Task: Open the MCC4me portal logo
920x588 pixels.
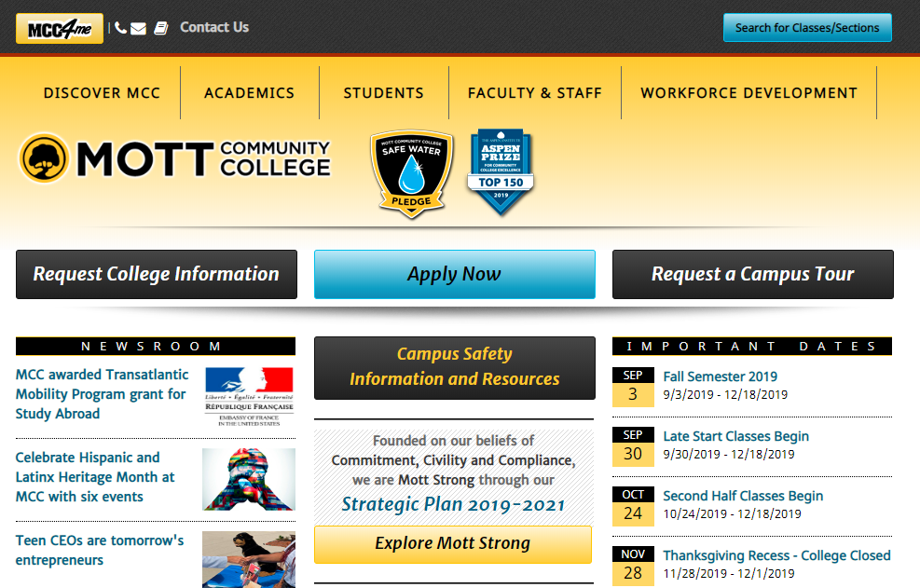Action: click(x=60, y=28)
